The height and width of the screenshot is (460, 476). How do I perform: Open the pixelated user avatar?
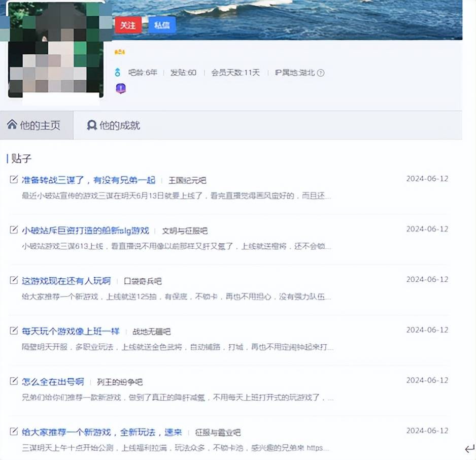[56, 50]
